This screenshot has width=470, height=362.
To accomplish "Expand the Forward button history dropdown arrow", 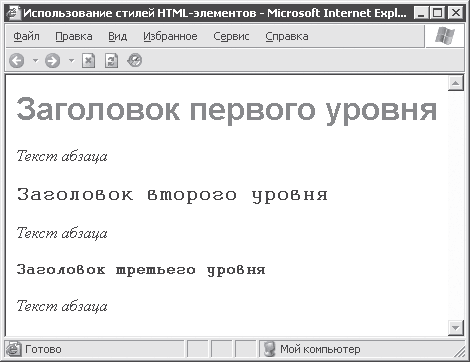I will pyautogui.click(x=71, y=61).
